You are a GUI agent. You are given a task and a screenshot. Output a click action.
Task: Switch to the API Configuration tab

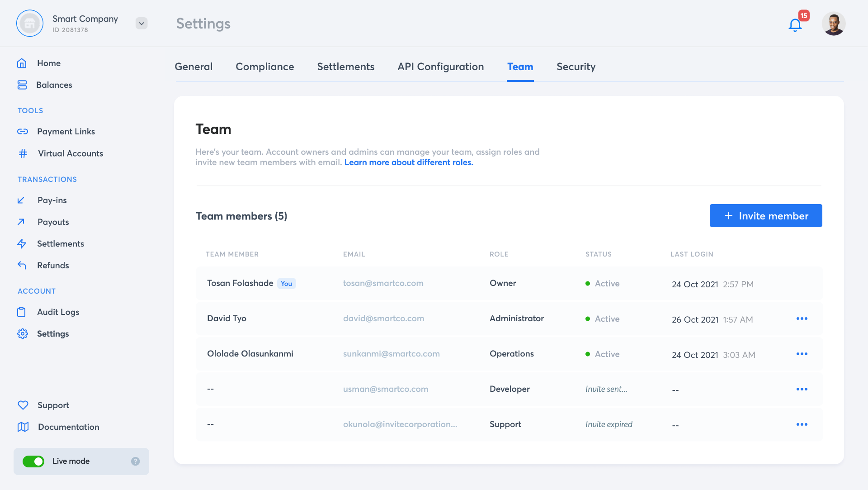pos(440,67)
